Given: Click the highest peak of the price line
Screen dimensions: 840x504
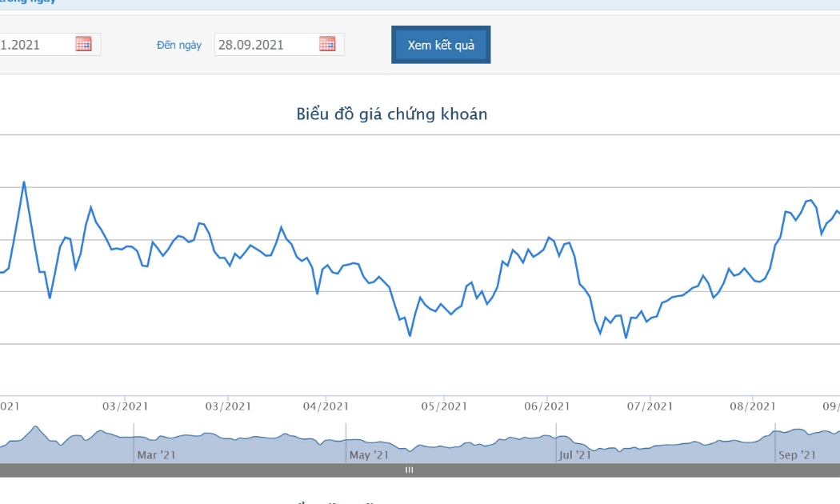Looking at the screenshot, I should 23,182.
